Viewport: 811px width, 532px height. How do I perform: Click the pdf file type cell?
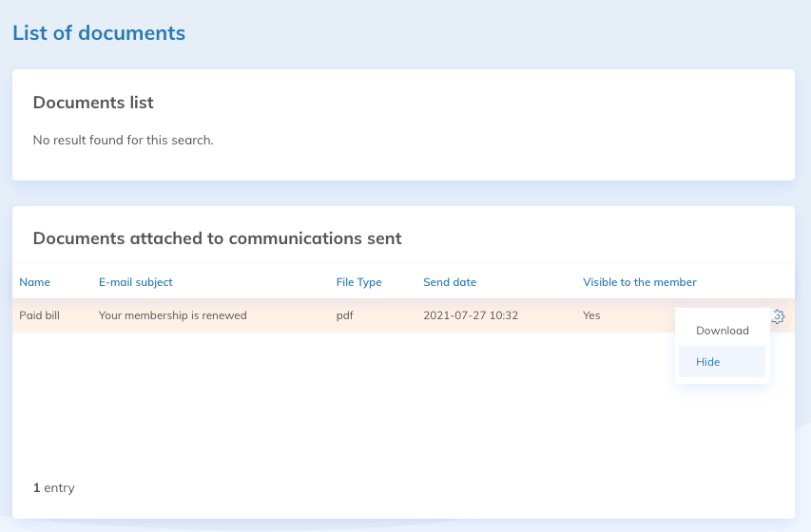pyautogui.click(x=344, y=315)
